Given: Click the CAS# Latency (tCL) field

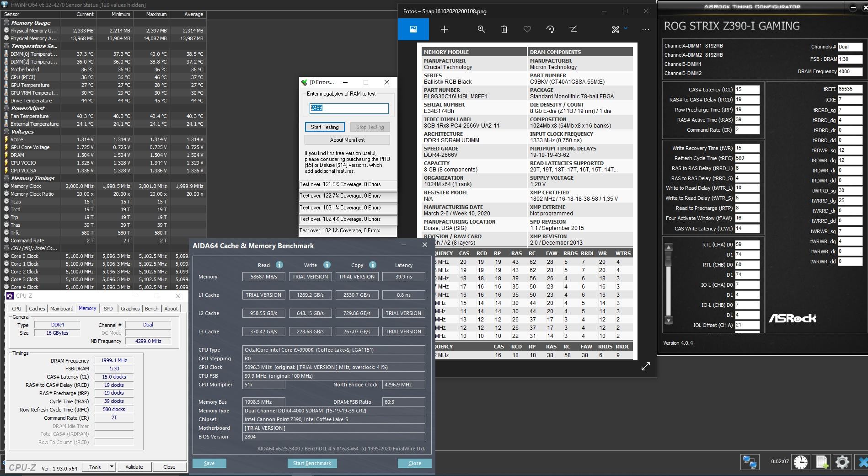Looking at the screenshot, I should coord(747,90).
